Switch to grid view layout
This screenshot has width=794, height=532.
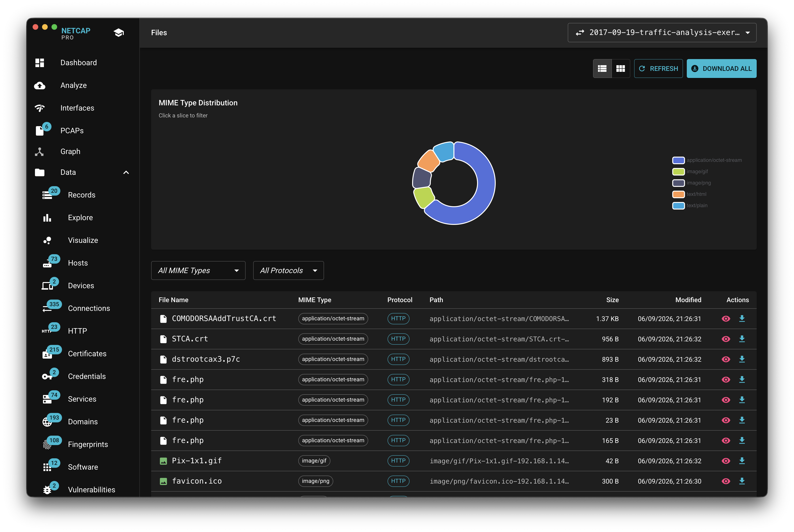pos(620,69)
